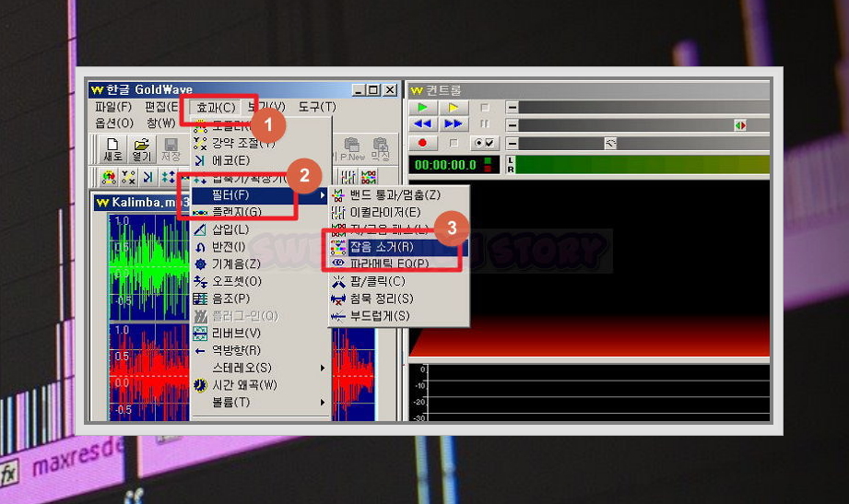Viewport: 849px width, 504px height.
Task: Choose 플랜지(G) from effects menu
Action: point(261,212)
